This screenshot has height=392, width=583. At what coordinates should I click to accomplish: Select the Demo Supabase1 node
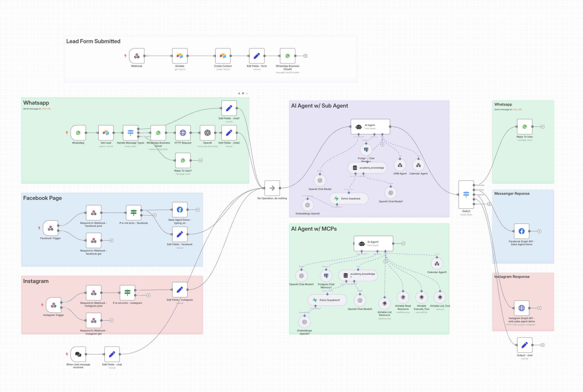tap(327, 300)
